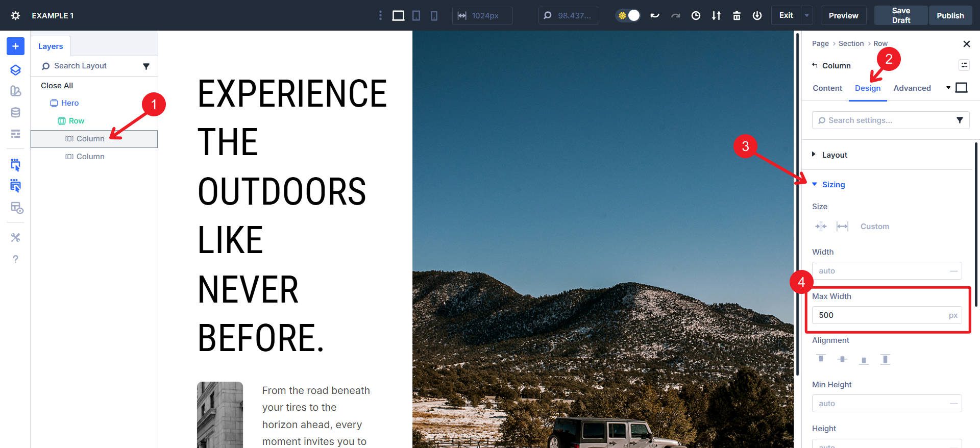Screen dimensions: 980x448
Task: Select the Hero layer in the tree
Action: [70, 103]
